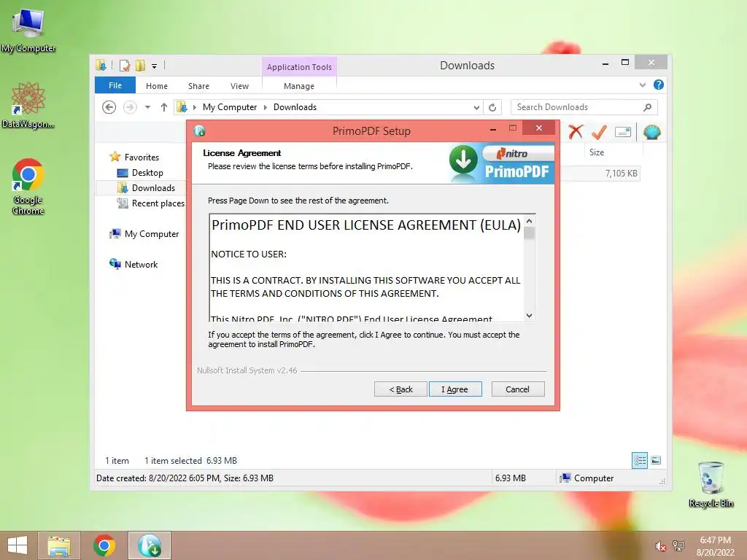Click the network tray icon

[x=678, y=545]
